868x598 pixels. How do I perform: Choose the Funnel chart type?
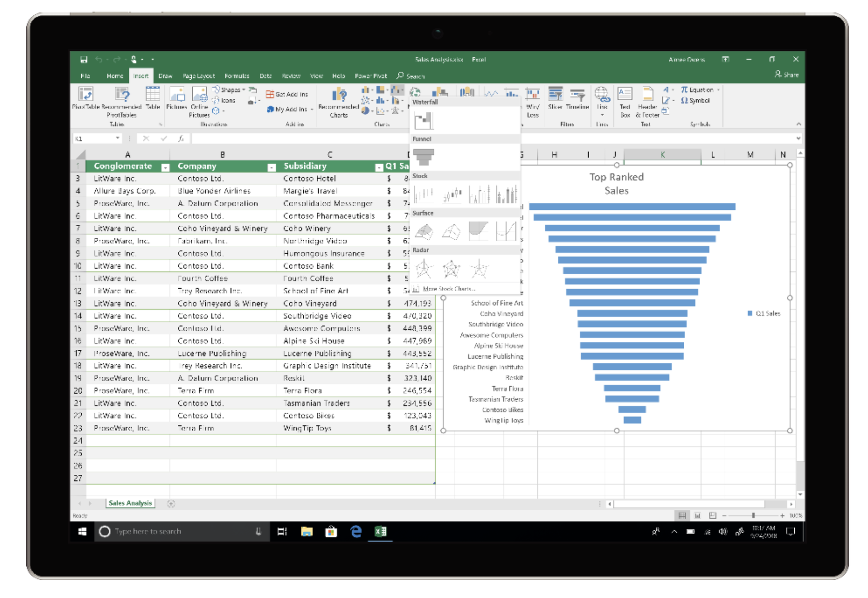pos(424,157)
